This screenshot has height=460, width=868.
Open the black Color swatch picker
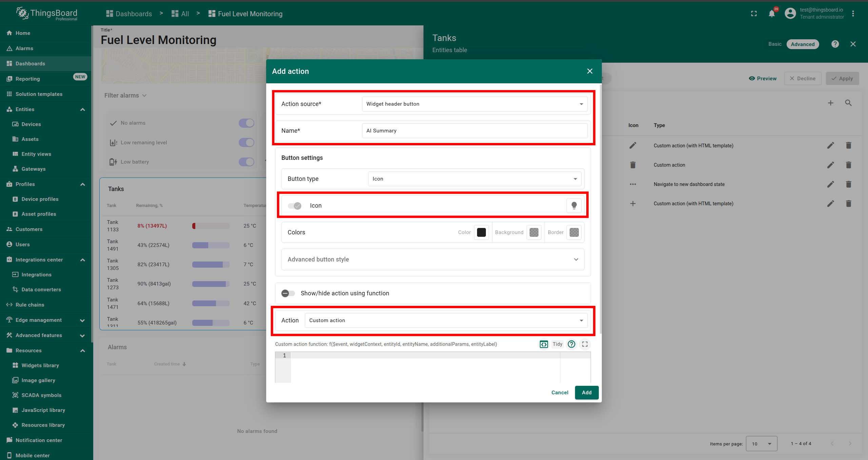tap(481, 232)
